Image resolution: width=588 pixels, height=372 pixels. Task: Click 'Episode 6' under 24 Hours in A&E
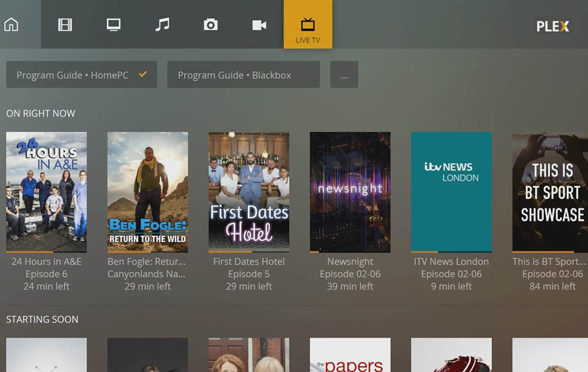[x=47, y=274]
